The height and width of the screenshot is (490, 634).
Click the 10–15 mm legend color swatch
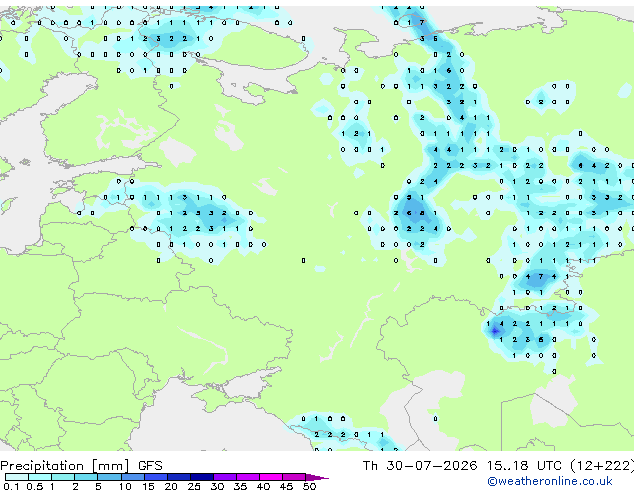(132, 477)
